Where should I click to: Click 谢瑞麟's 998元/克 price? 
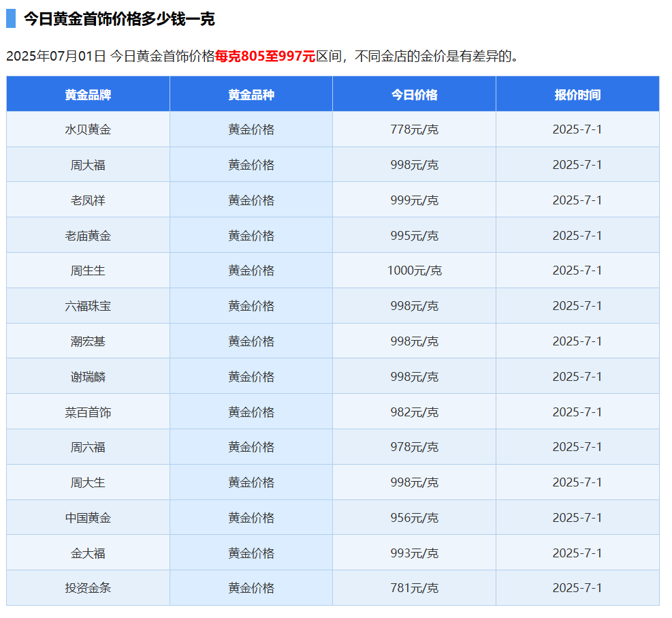415,377
